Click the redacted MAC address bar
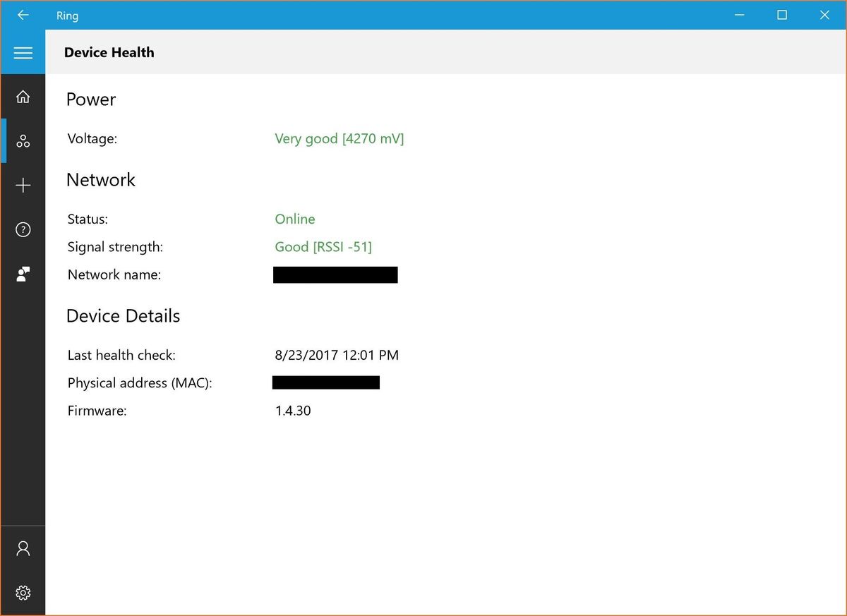Image resolution: width=847 pixels, height=616 pixels. [326, 382]
